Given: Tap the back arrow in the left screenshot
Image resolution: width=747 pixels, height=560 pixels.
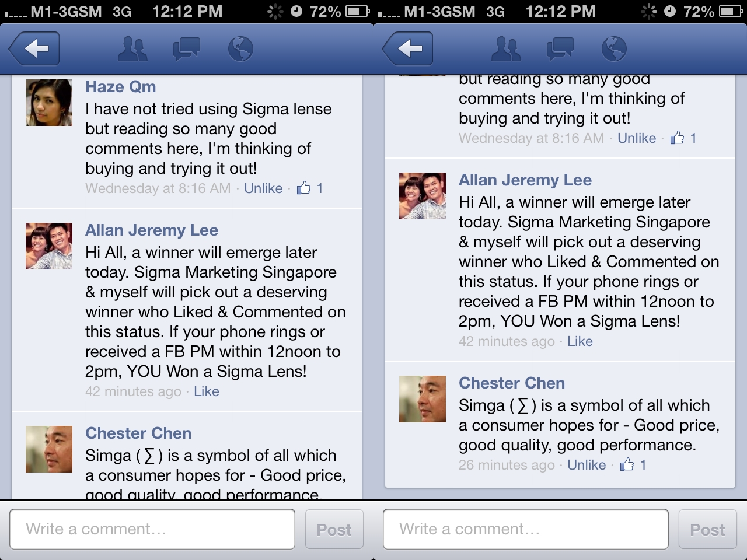Looking at the screenshot, I should click(34, 49).
